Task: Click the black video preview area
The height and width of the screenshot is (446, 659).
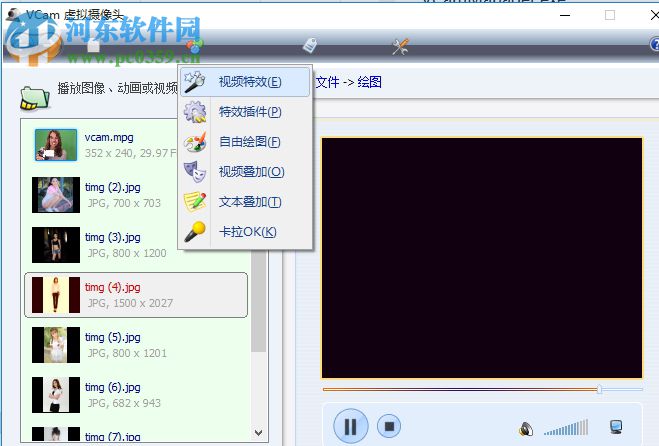Action: (x=482, y=258)
